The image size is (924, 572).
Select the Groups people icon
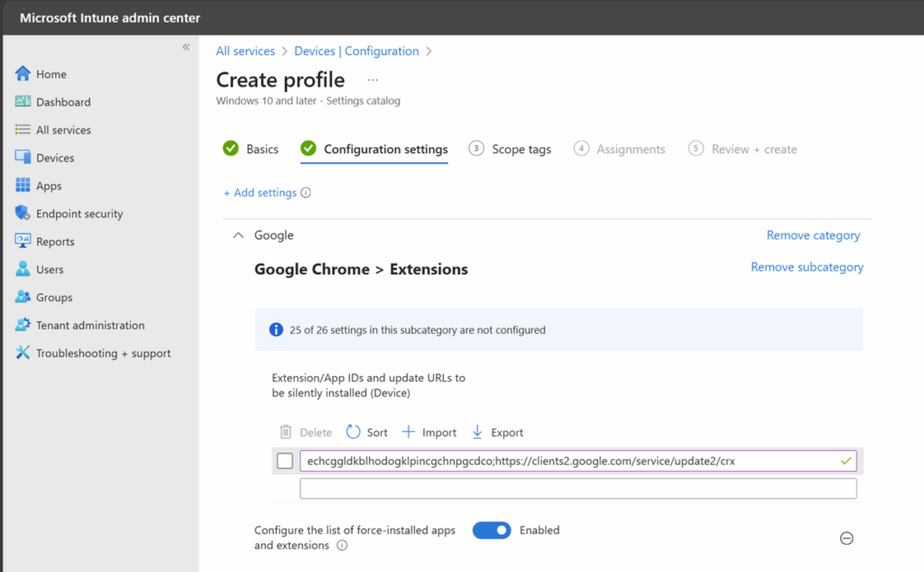tap(23, 297)
